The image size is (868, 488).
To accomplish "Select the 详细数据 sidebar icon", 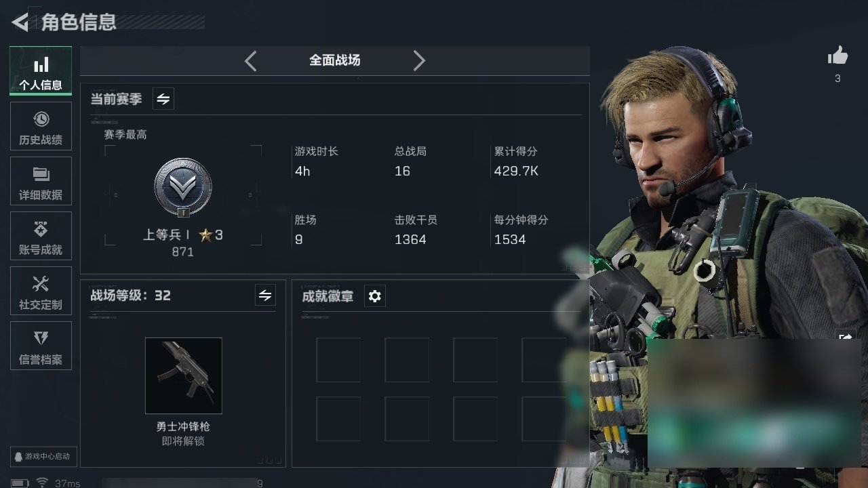I will click(41, 181).
